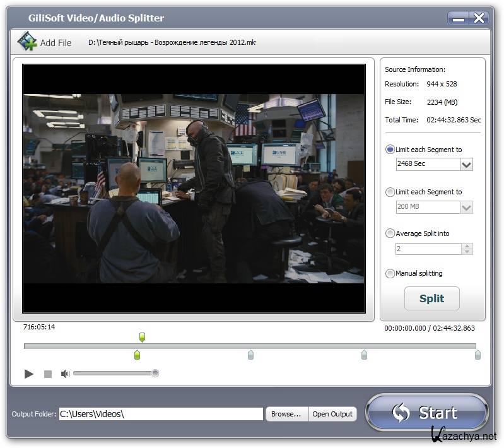Select the third split marker on timeline
504x448 pixels.
pos(364,355)
